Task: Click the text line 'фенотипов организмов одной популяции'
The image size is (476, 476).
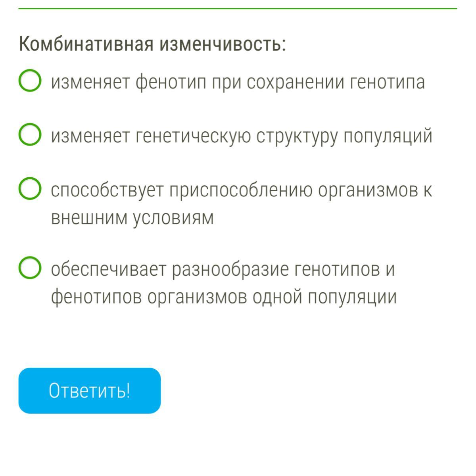Action: click(224, 297)
